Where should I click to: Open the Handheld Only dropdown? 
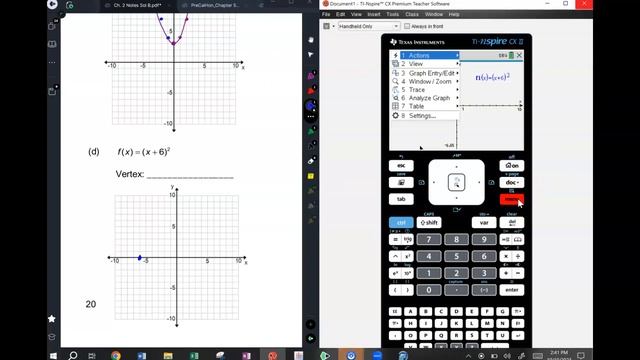click(x=369, y=26)
